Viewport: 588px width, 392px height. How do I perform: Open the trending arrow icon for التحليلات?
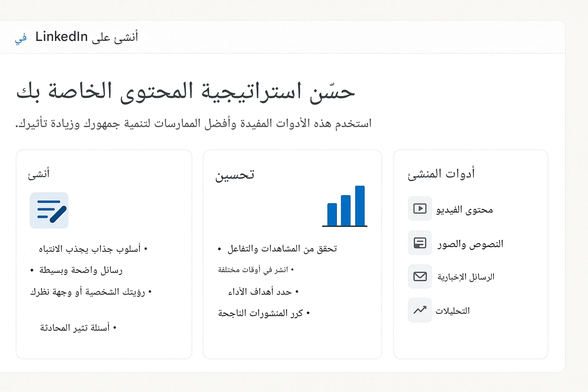[420, 310]
